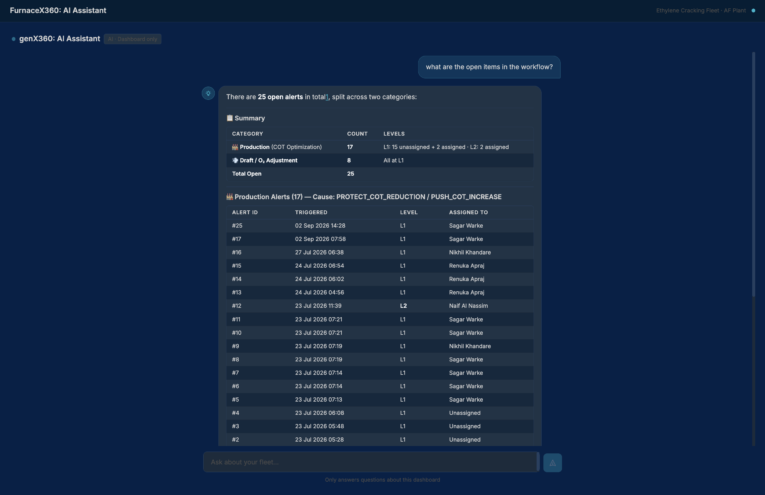Image resolution: width=765 pixels, height=495 pixels.
Task: Click alert ID '#15'
Action: pos(237,266)
